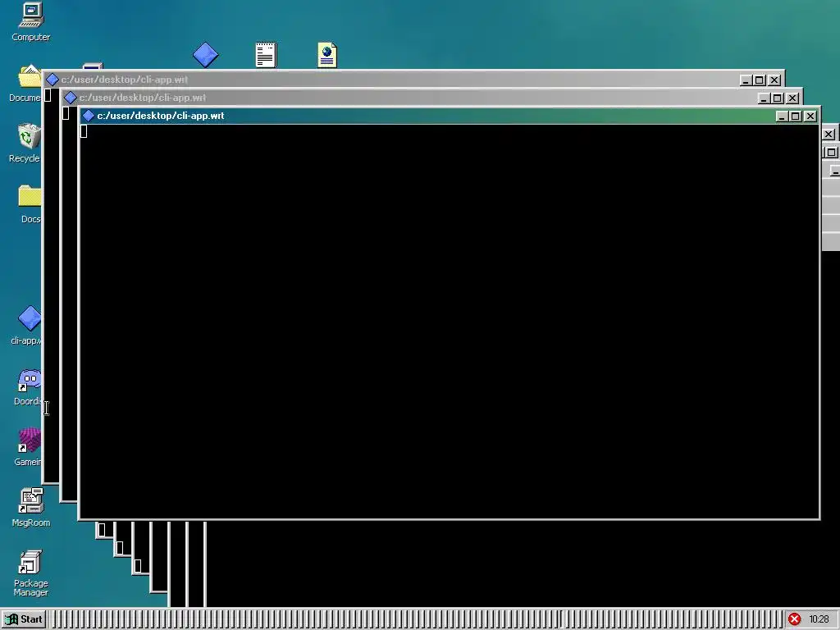This screenshot has width=840, height=630.
Task: Open the Docs folder on desktop
Action: pyautogui.click(x=30, y=203)
